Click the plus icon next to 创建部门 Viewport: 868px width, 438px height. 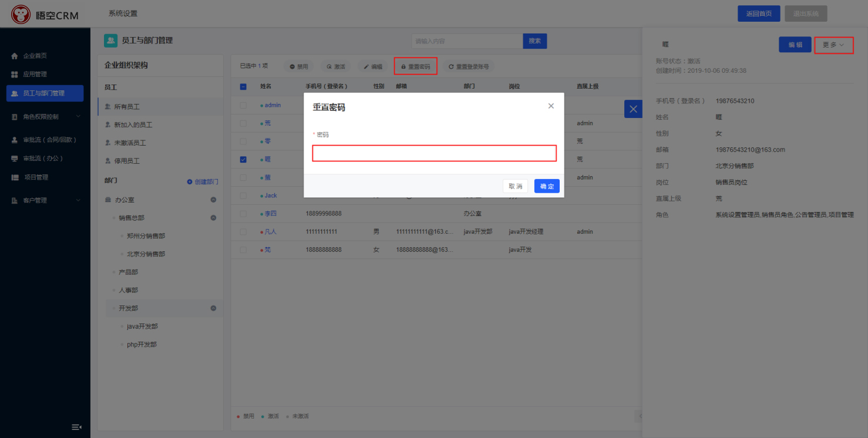click(x=190, y=182)
